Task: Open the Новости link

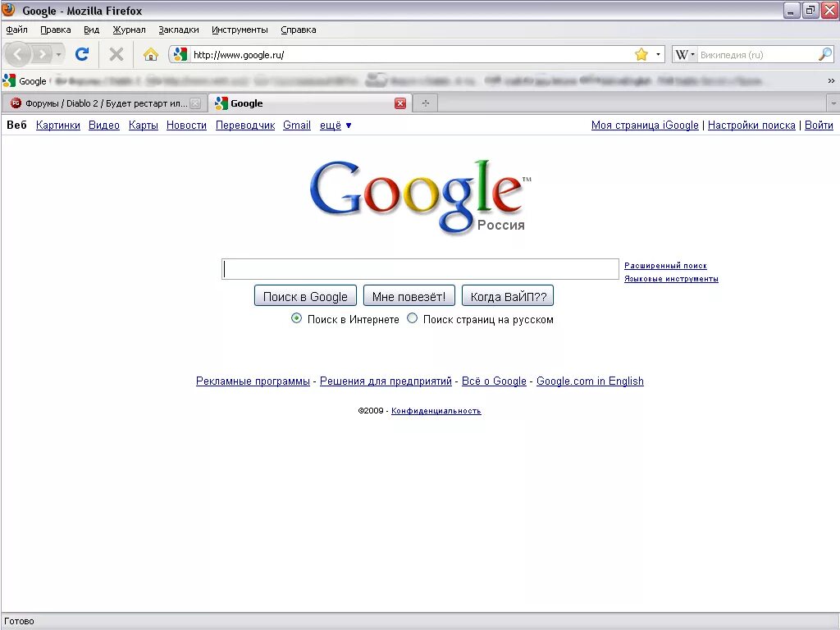Action: (186, 125)
